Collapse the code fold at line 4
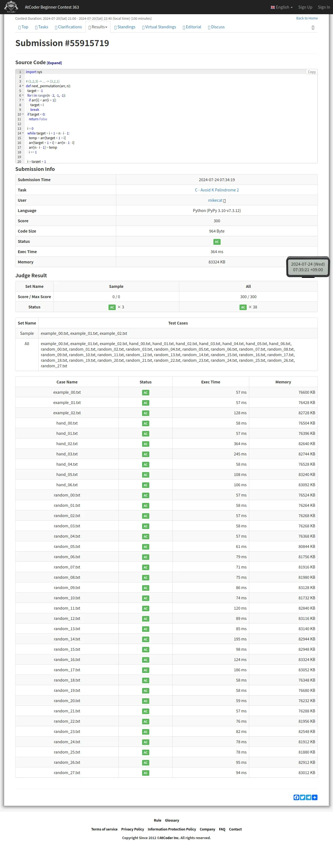Screen dimensions: 333x868 (x=23, y=86)
